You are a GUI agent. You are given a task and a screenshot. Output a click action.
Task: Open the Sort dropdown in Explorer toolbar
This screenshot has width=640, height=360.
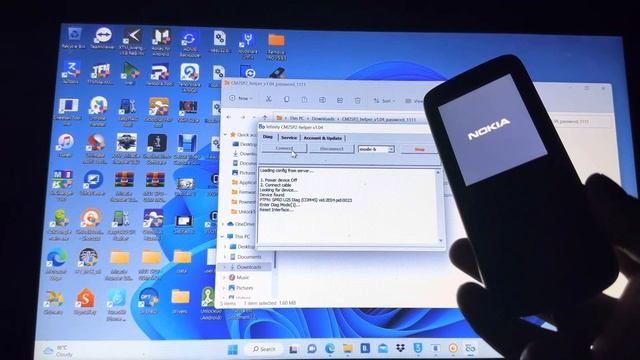(384, 100)
